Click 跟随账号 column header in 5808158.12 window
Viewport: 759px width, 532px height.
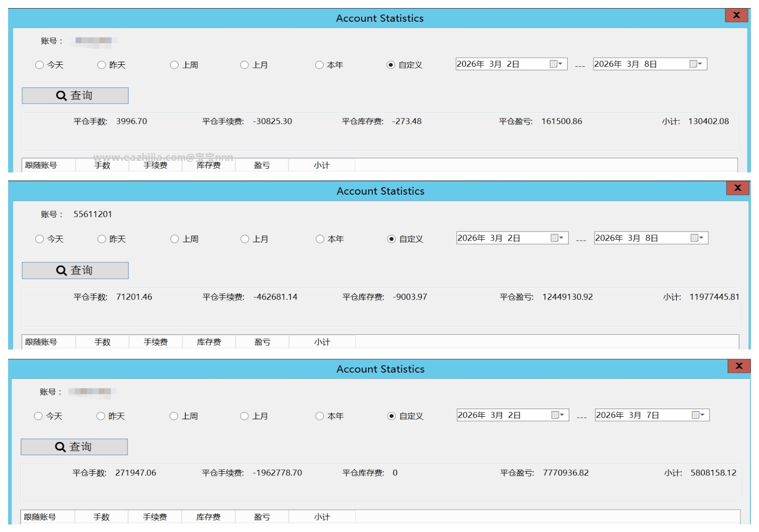[48, 517]
